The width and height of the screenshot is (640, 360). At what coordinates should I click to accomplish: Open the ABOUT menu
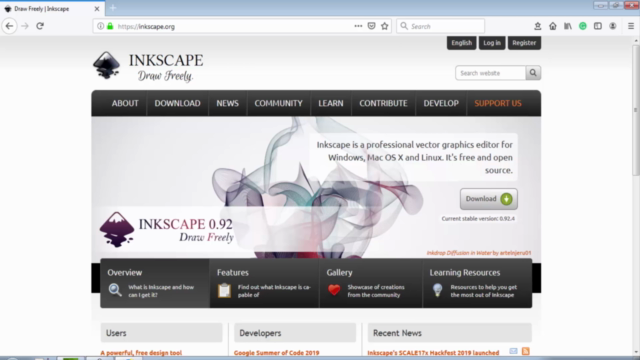[125, 103]
